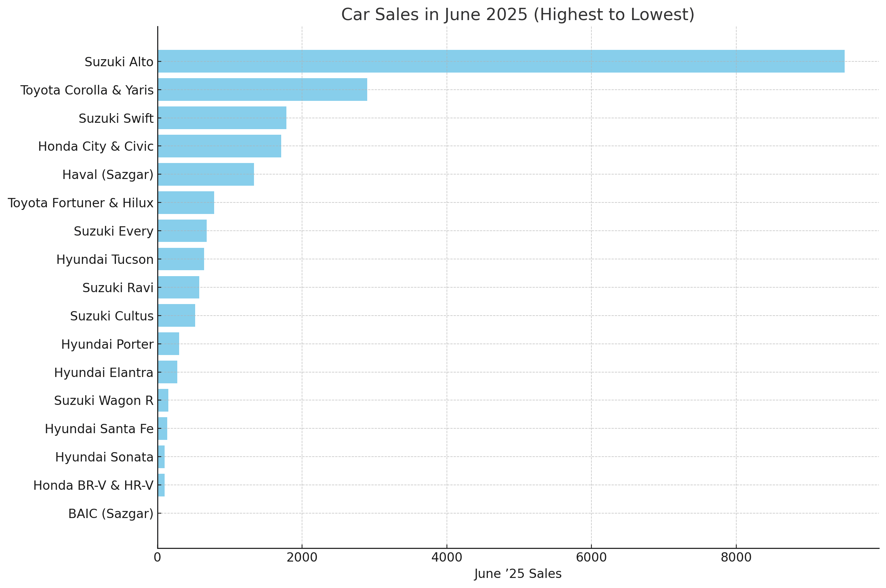Click the Honda BR-V & HR-V label
886x588 pixels.
[x=93, y=486]
